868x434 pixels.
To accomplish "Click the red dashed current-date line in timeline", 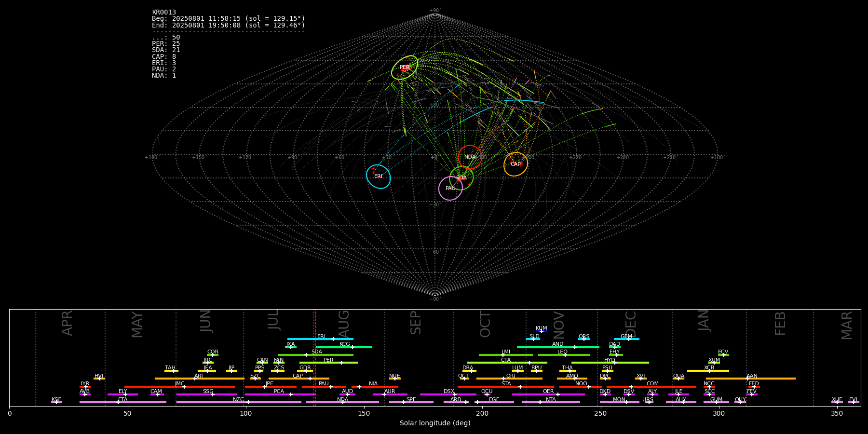I will (x=315, y=357).
